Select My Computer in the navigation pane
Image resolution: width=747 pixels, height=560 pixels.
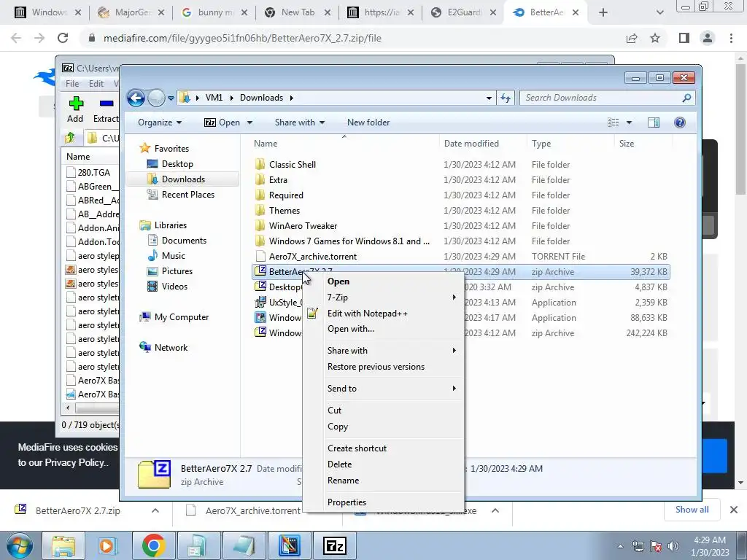(181, 317)
